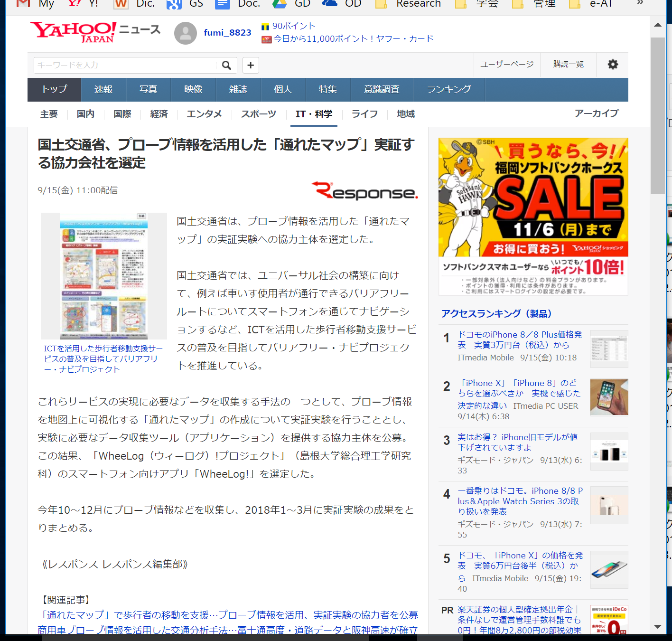Select the 速報 navigation tab
672x641 pixels.
103,89
